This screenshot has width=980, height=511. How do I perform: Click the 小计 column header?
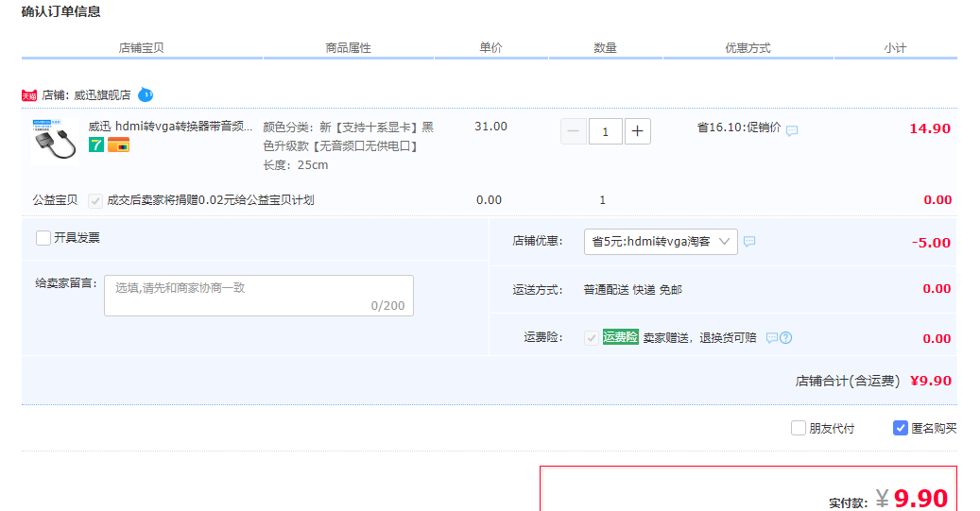click(895, 48)
